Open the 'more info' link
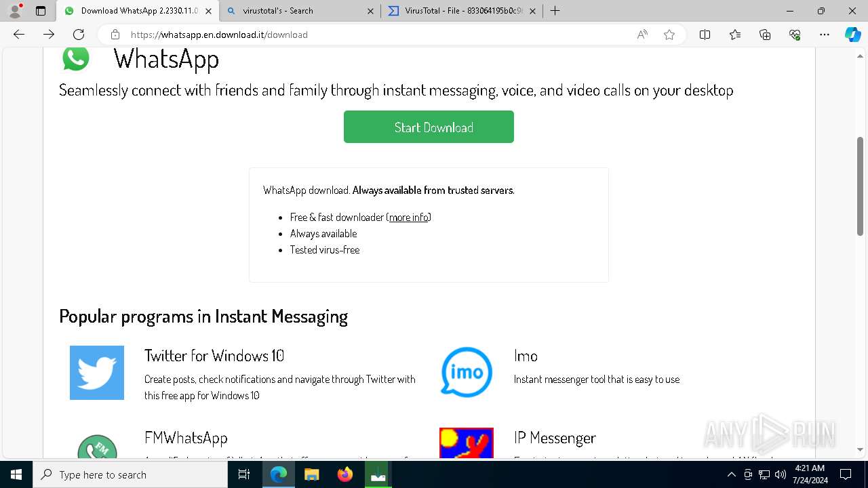This screenshot has height=488, width=868. pos(409,217)
